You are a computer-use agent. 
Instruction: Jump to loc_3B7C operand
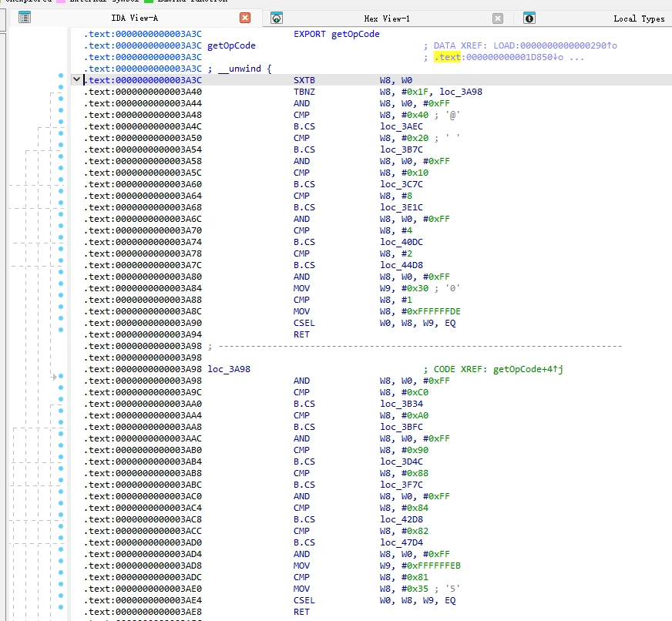tap(402, 149)
